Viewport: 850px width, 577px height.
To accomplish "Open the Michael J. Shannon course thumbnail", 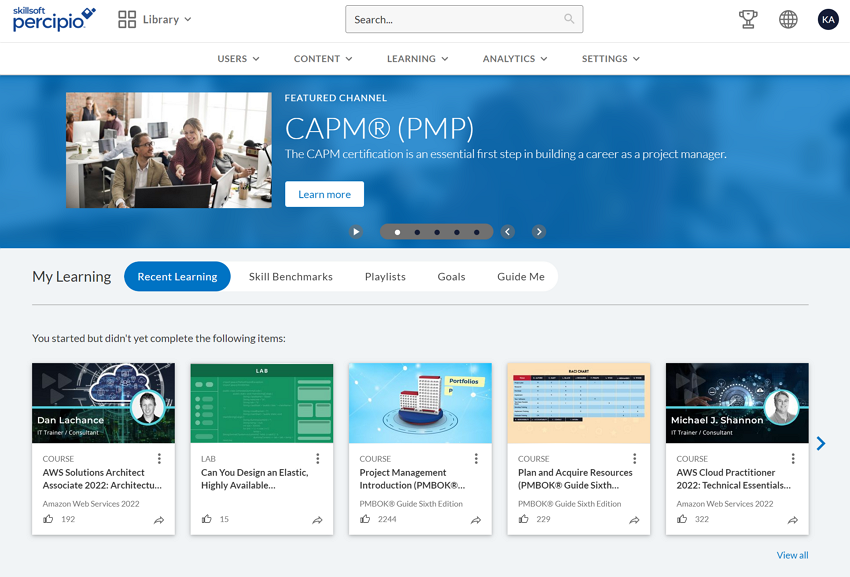I will click(737, 403).
